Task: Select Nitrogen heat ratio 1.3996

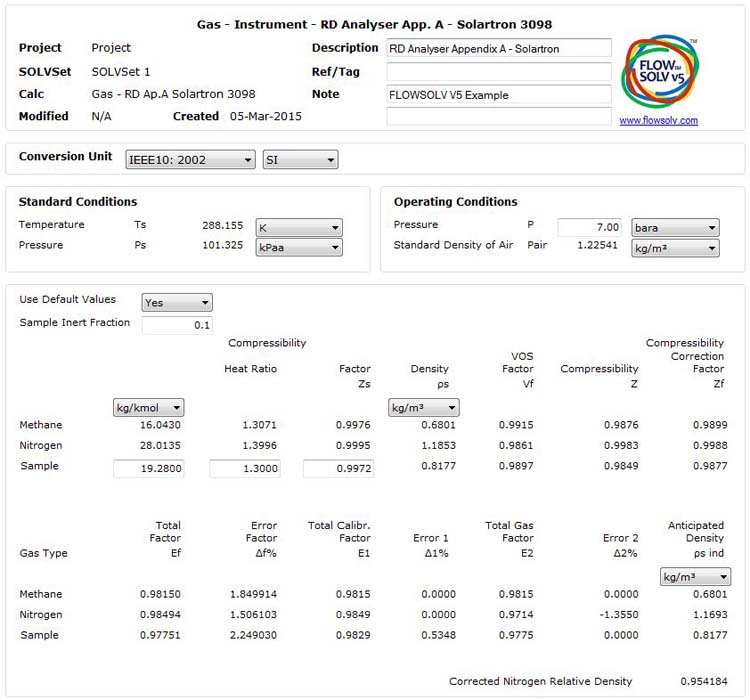Action: click(x=259, y=445)
